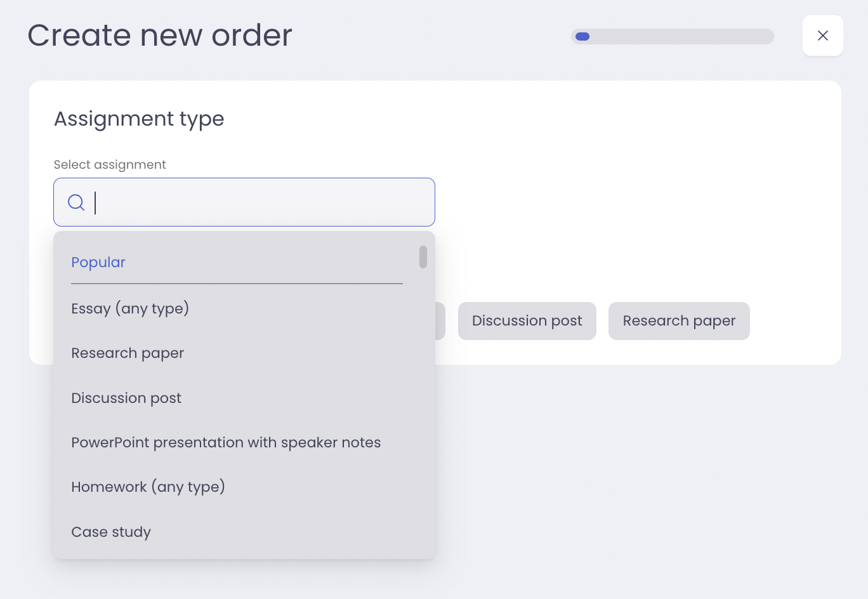Click the Assignment type section heading
Image resolution: width=868 pixels, height=599 pixels.
point(139,119)
